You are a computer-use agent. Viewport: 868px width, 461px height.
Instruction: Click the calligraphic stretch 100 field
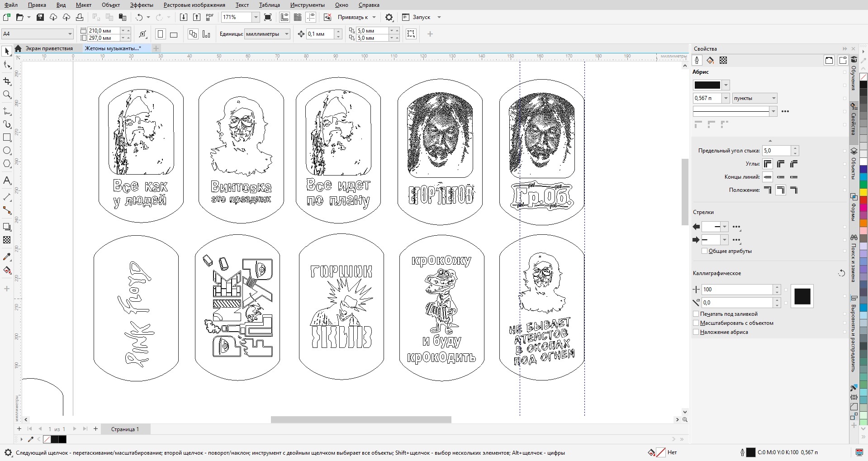tap(737, 289)
